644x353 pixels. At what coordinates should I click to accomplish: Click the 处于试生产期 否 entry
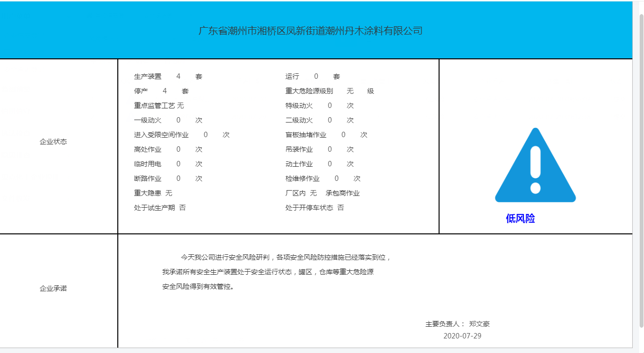pos(160,208)
